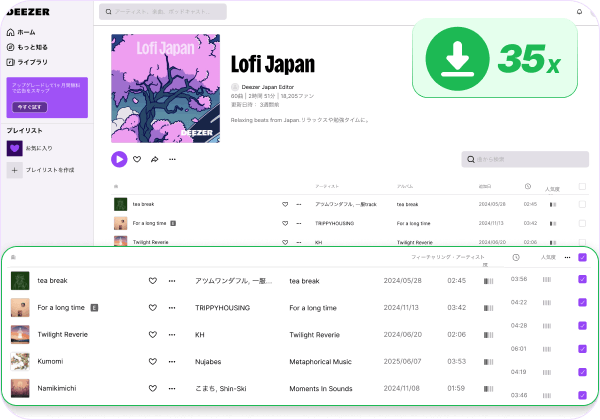600x420 pixels.
Task: Select the track title Kumomi
Action: 50,361
